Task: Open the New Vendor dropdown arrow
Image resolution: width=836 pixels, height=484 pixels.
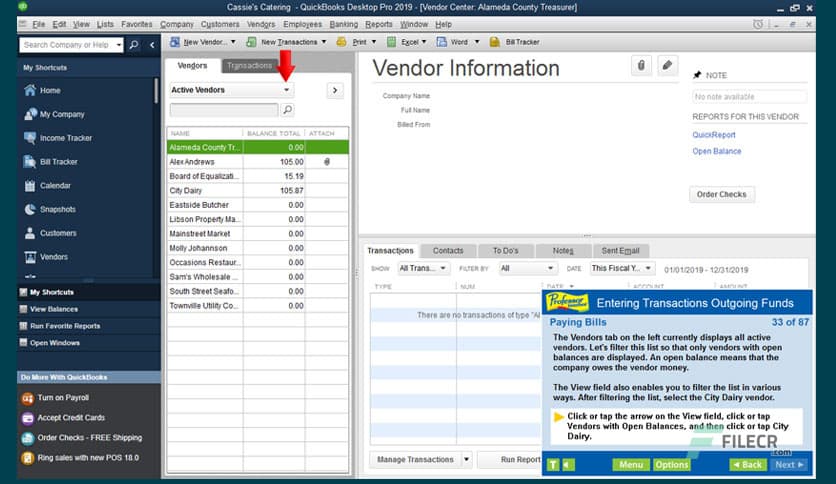Action: click(x=233, y=42)
